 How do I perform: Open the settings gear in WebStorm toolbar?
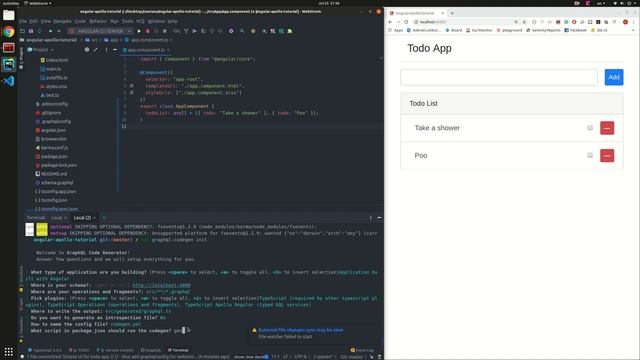(x=231, y=31)
